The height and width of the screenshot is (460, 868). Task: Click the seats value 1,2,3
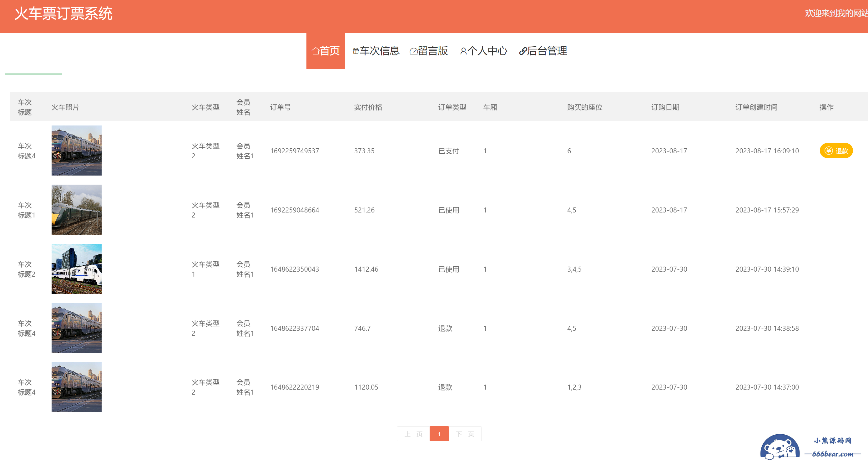coord(574,387)
